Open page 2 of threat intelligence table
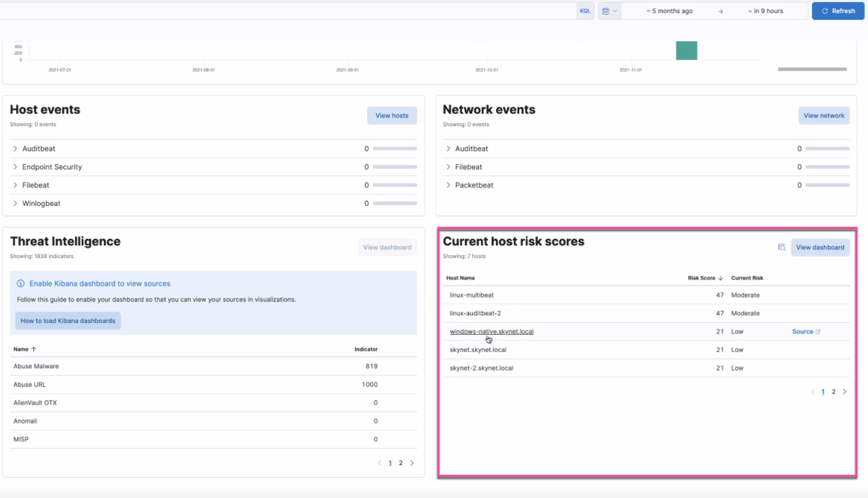The width and height of the screenshot is (868, 498). [x=401, y=463]
